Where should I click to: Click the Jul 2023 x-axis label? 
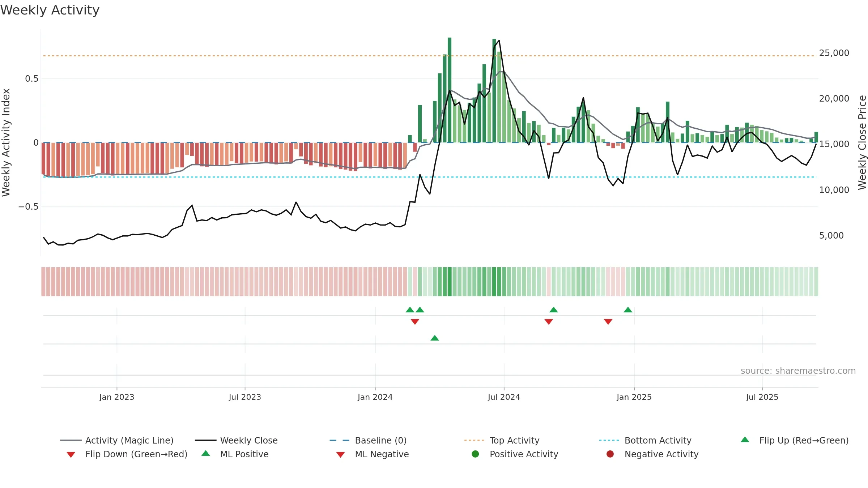click(245, 397)
